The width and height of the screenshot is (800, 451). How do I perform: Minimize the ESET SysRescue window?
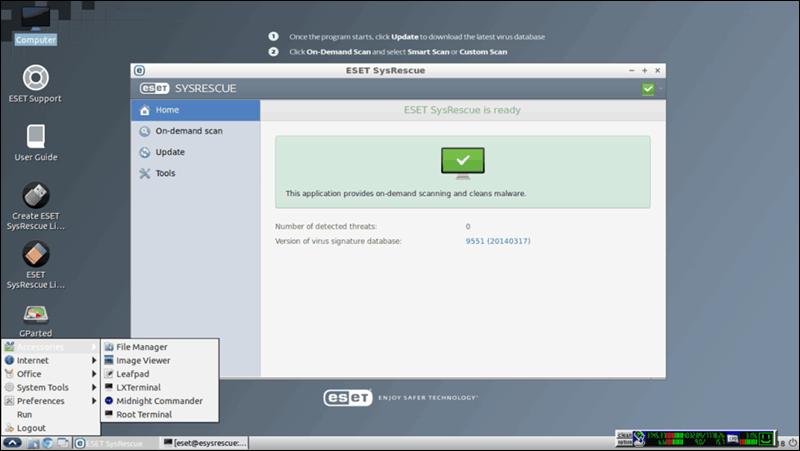[632, 70]
